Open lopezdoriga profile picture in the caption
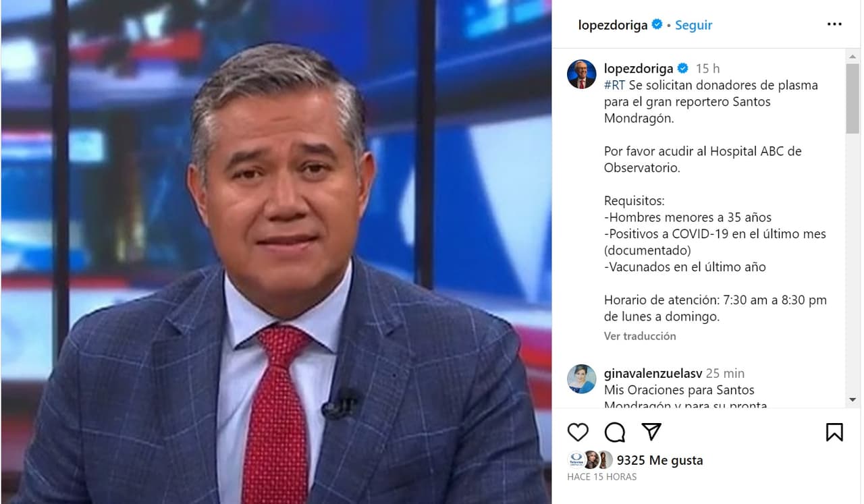 (581, 74)
